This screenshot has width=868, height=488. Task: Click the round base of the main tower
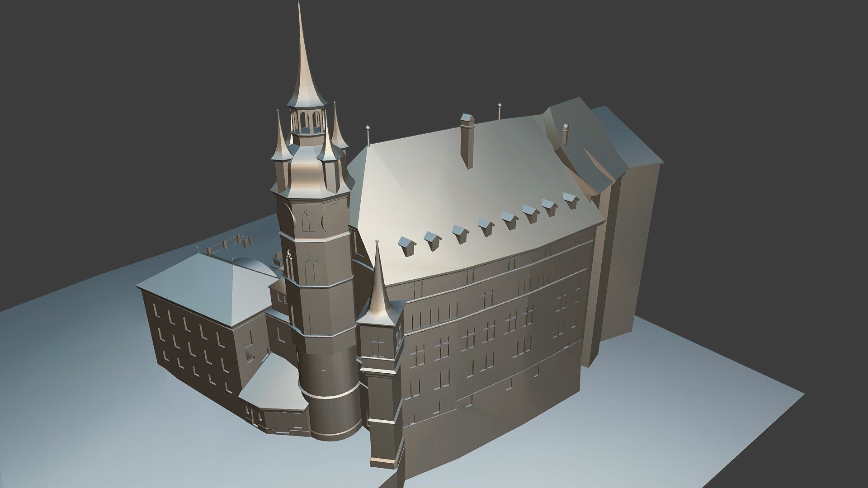330,393
